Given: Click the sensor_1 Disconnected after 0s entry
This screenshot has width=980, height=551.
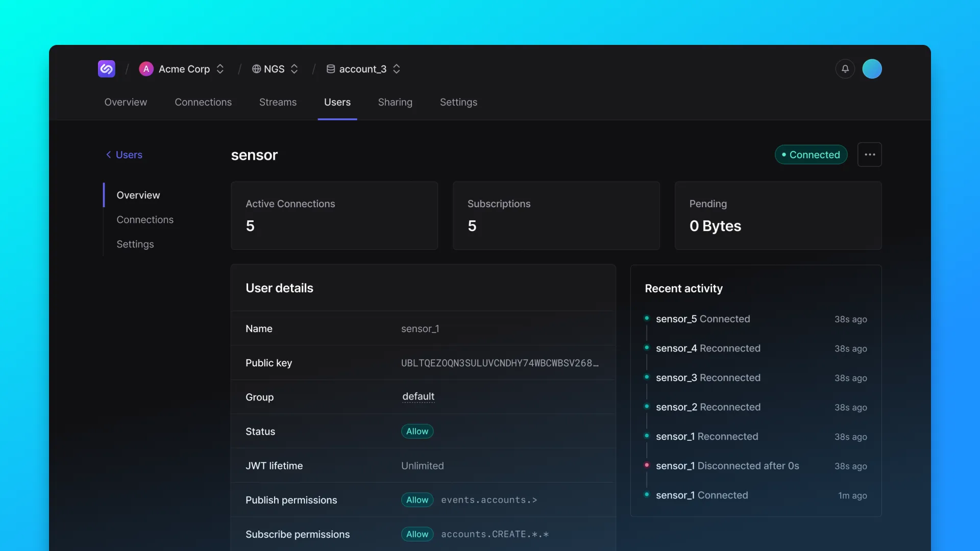Looking at the screenshot, I should click(x=755, y=466).
